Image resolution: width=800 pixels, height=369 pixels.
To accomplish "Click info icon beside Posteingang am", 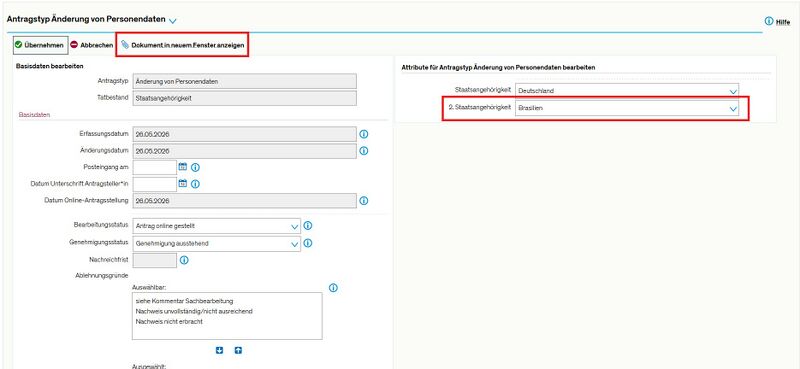I will [x=195, y=167].
